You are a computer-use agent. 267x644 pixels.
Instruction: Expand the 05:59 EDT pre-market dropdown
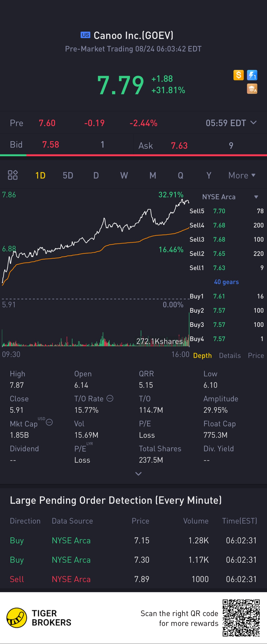coord(253,123)
